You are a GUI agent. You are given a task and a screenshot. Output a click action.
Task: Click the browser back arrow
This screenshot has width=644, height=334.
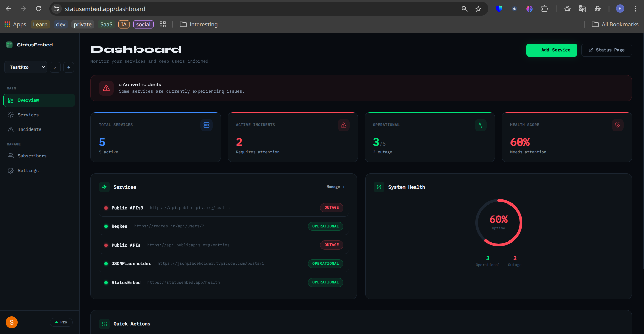(8, 9)
